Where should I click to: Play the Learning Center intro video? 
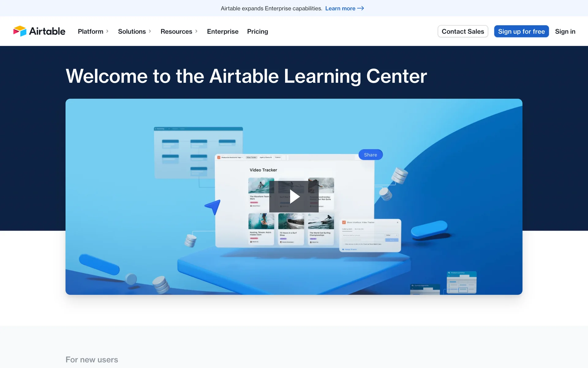point(294,197)
